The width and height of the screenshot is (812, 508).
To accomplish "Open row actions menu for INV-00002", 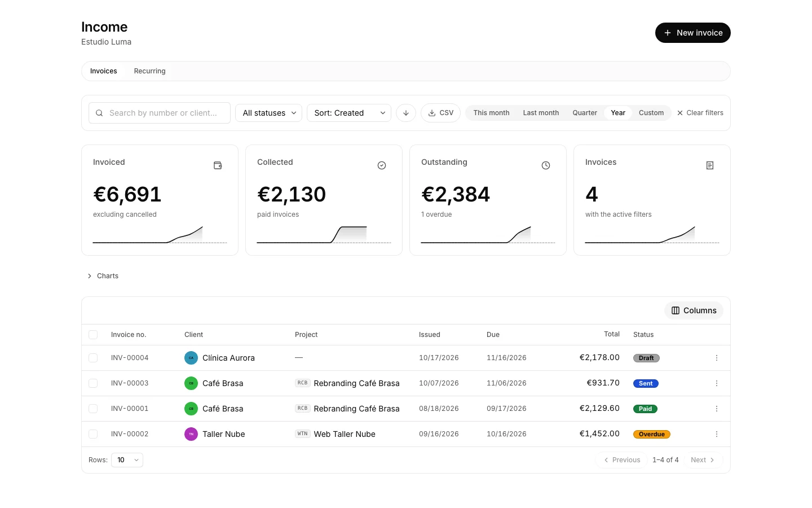I will 717,434.
